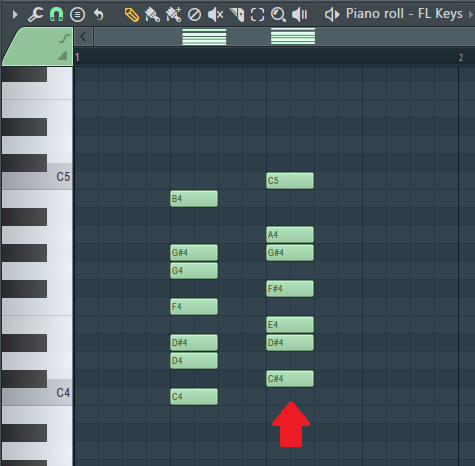Toggle the portamento slide icon in the green corner
475x466 pixels.
pos(64,38)
